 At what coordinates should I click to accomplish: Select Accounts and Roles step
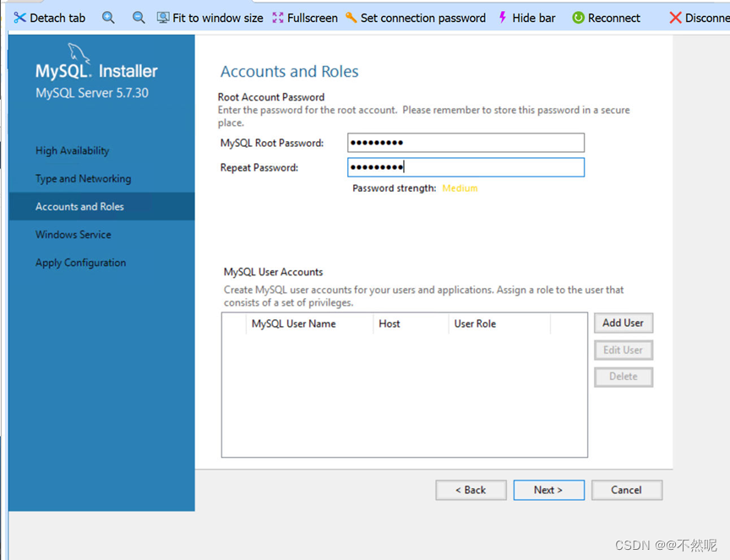101,206
